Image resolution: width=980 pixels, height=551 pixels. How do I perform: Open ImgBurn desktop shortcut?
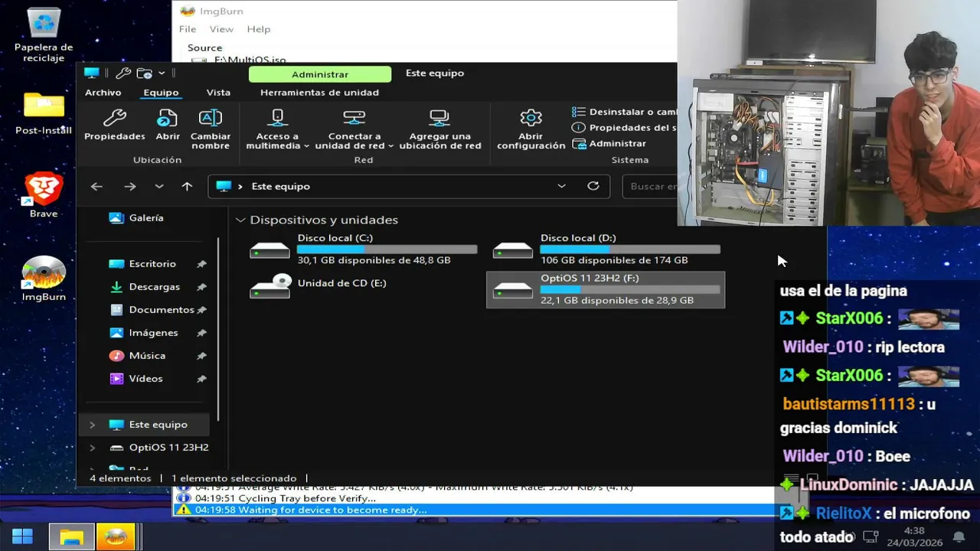click(44, 279)
